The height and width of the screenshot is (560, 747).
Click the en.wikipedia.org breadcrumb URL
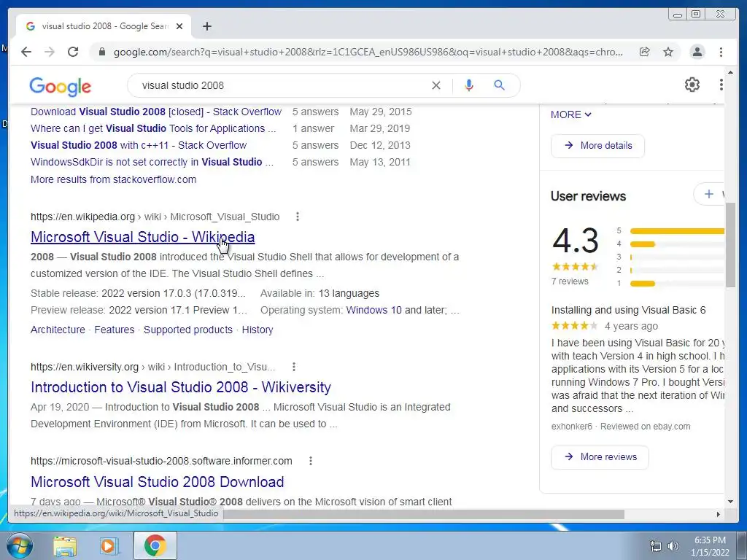155,217
